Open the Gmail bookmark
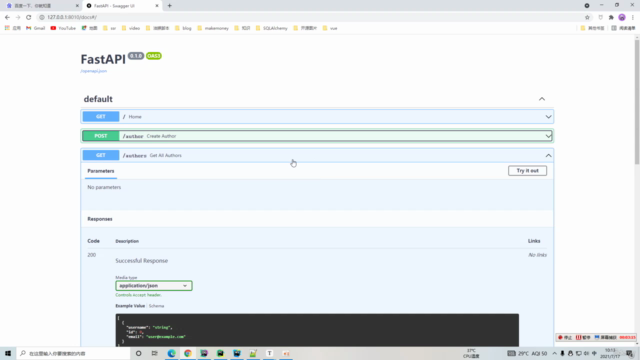 [36, 28]
